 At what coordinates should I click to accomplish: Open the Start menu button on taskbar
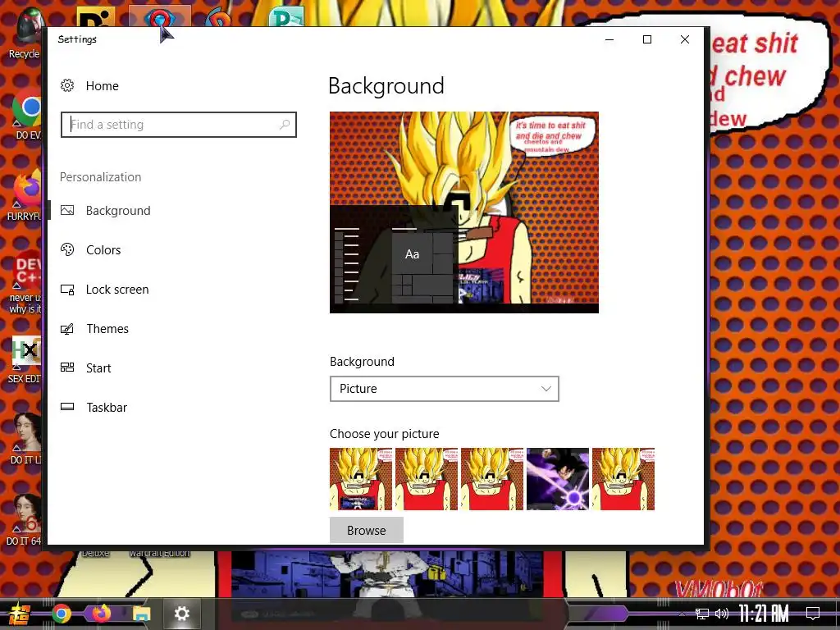tap(20, 614)
